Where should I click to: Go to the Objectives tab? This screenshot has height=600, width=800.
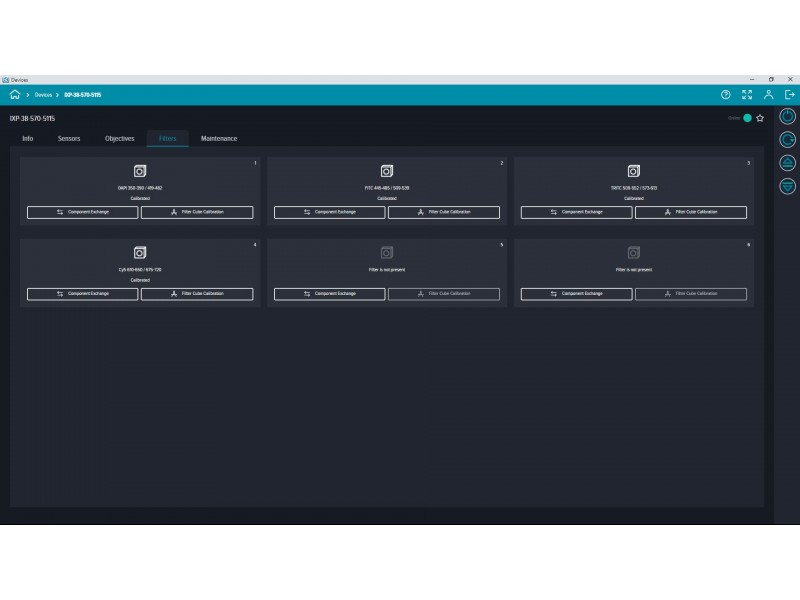point(119,138)
